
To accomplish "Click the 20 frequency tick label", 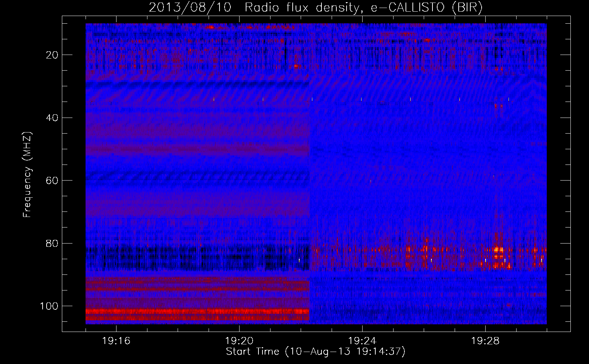I will click(x=52, y=55).
